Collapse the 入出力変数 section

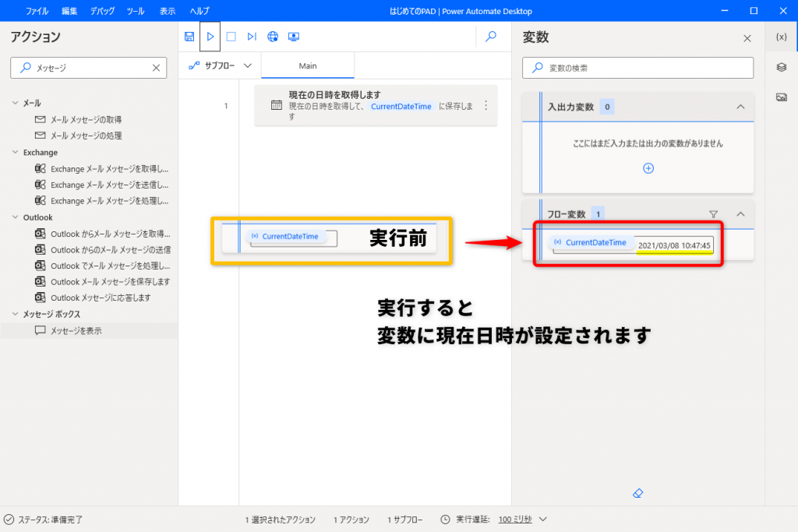coord(740,107)
